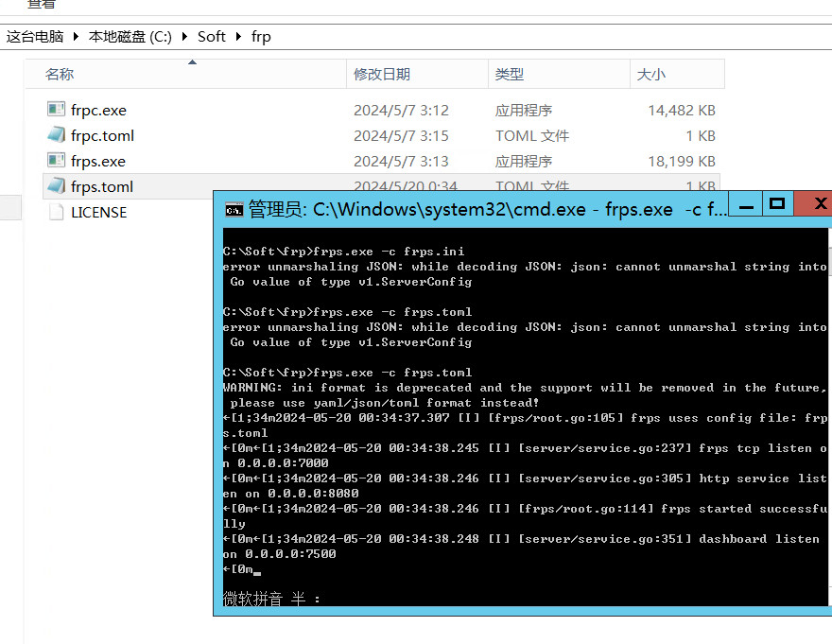Viewport: 832px width, 644px height.
Task: Click frp segment in address bar
Action: tap(261, 36)
